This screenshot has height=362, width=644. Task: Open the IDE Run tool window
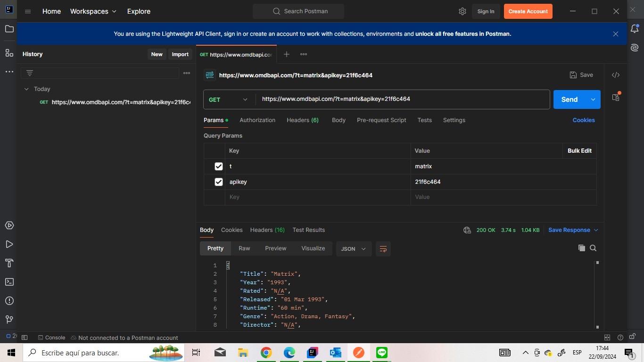coord(9,244)
